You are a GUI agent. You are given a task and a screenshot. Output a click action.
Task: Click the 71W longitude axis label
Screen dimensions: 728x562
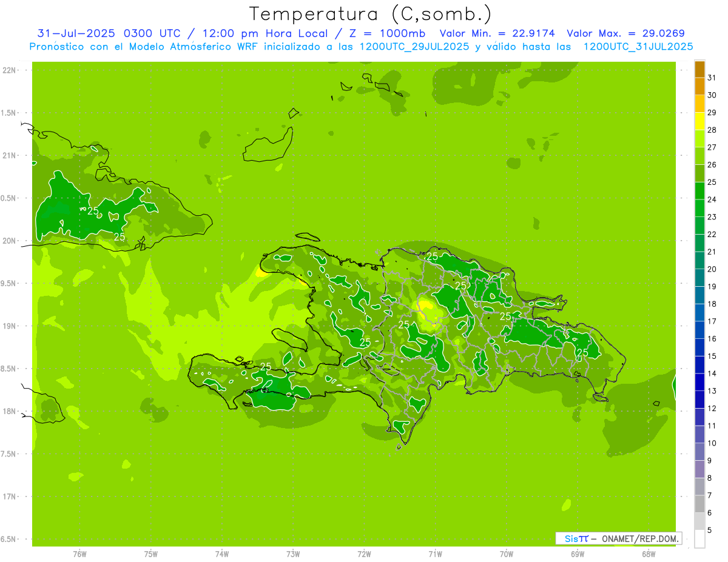click(435, 554)
